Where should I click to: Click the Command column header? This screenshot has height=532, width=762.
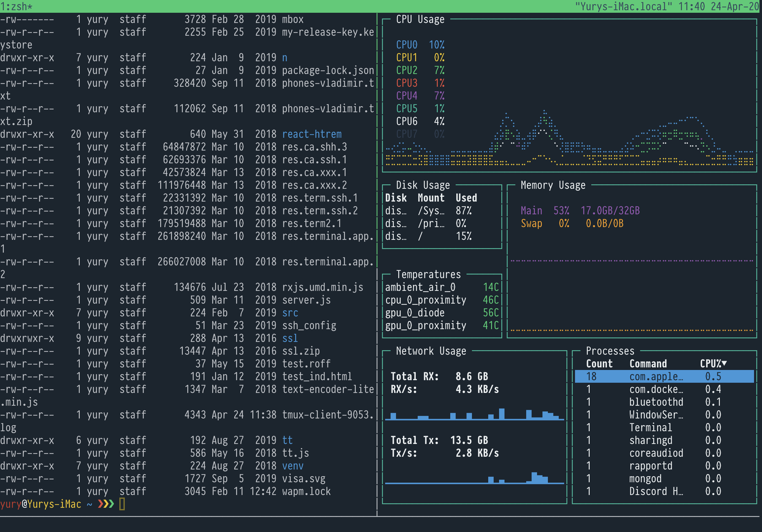point(648,364)
